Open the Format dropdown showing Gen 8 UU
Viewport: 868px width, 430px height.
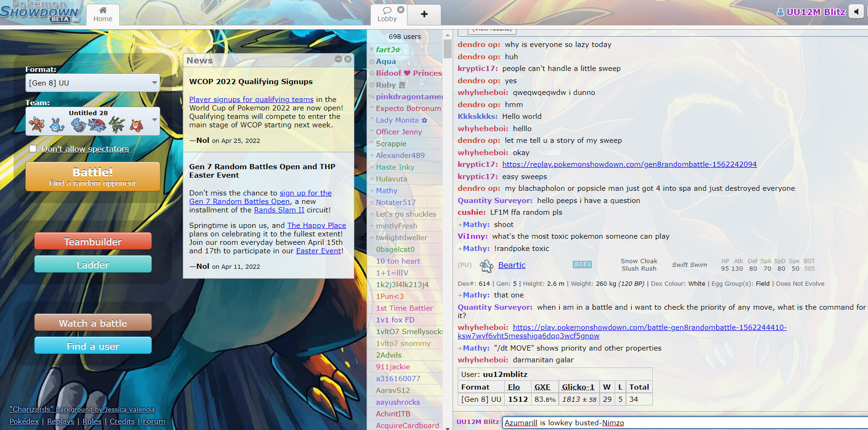(93, 83)
